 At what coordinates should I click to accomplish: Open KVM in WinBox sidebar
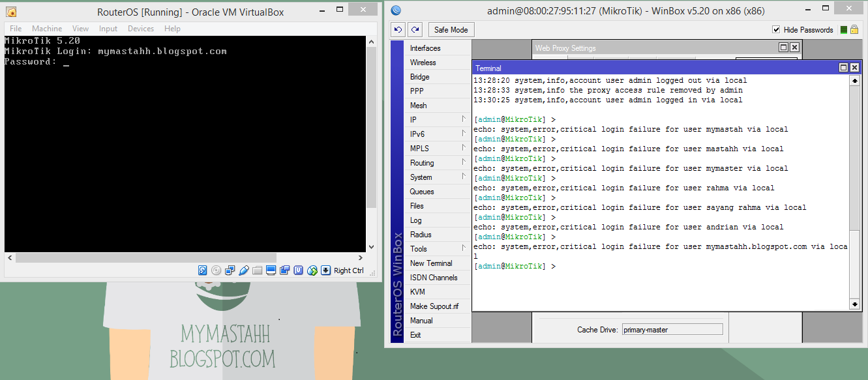(x=438, y=292)
